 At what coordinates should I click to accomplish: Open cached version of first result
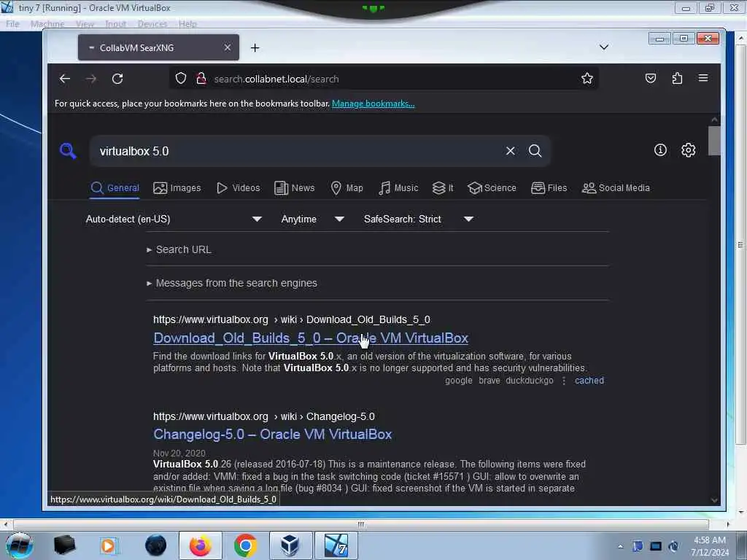pyautogui.click(x=589, y=381)
